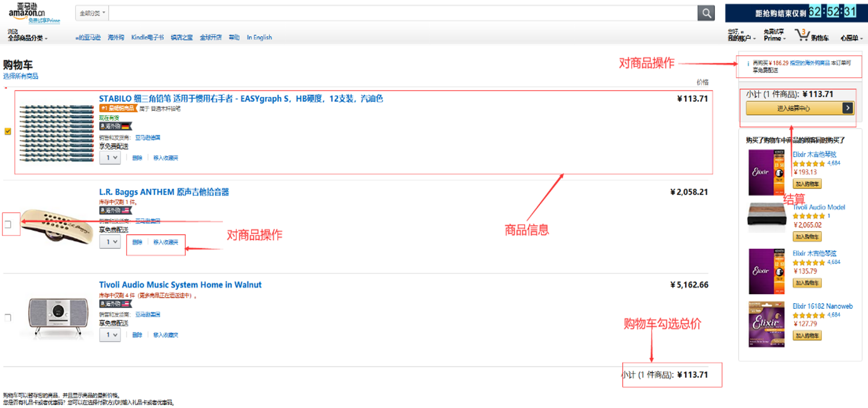The width and height of the screenshot is (868, 408).
Task: Click the 距抢购结束仅剩 countdown banner
Action: 796,13
